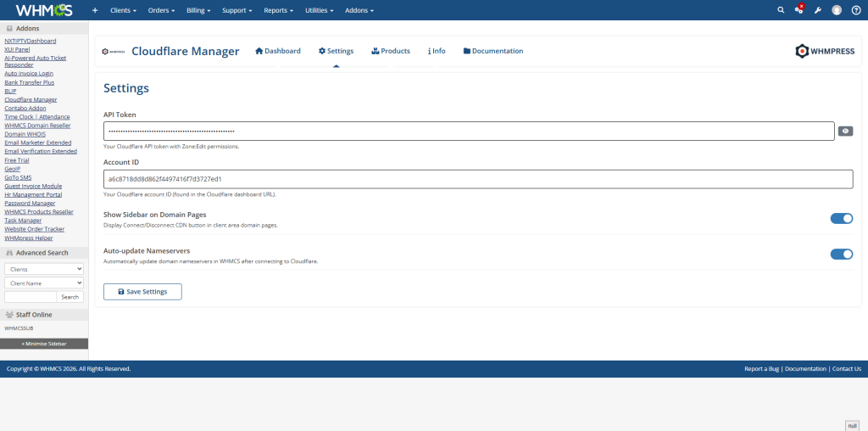The height and width of the screenshot is (431, 868).
Task: Expand the Utilities menu
Action: click(319, 10)
